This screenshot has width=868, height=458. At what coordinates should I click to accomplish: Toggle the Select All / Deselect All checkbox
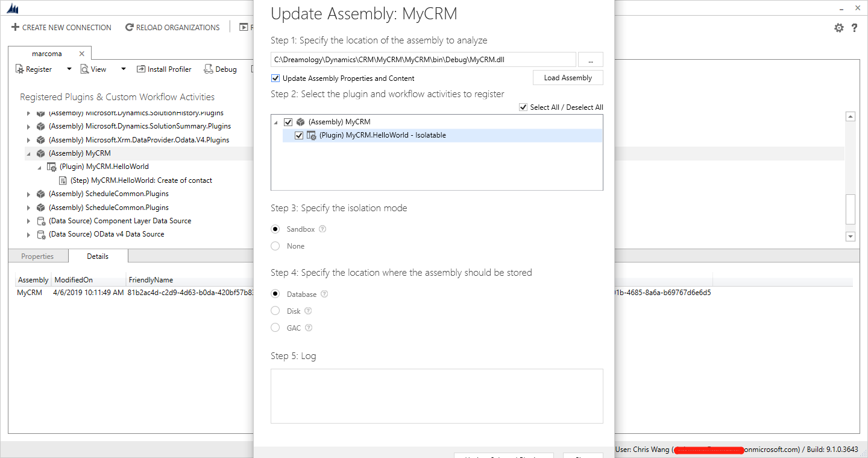pos(523,107)
